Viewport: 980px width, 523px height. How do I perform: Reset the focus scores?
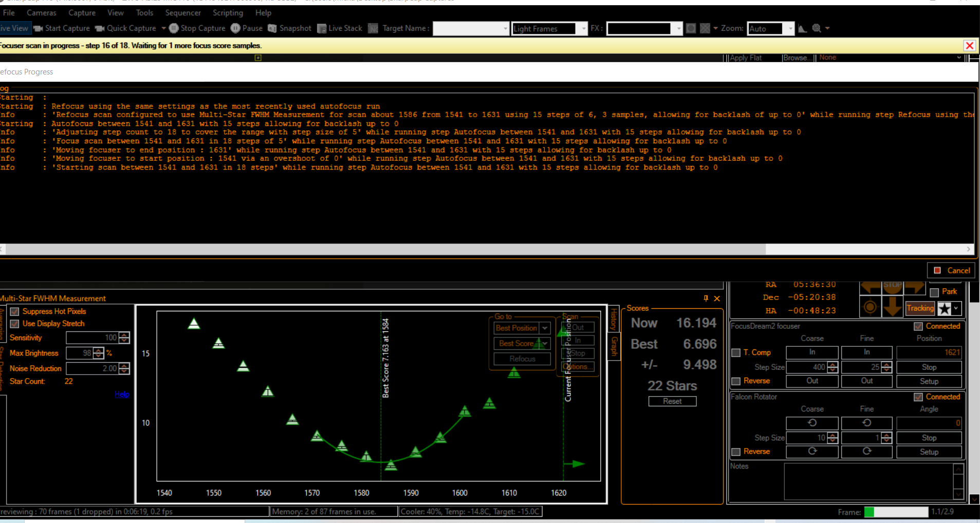pyautogui.click(x=672, y=401)
